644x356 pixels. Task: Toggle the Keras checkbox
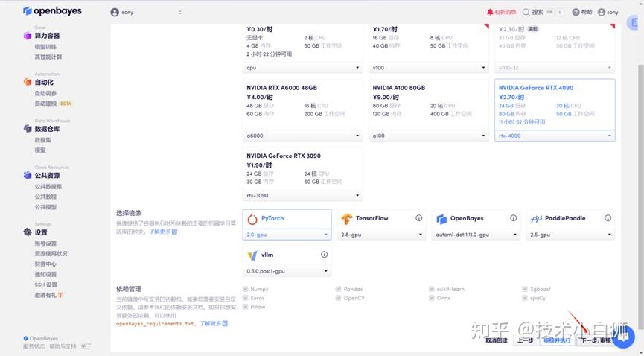(245, 298)
